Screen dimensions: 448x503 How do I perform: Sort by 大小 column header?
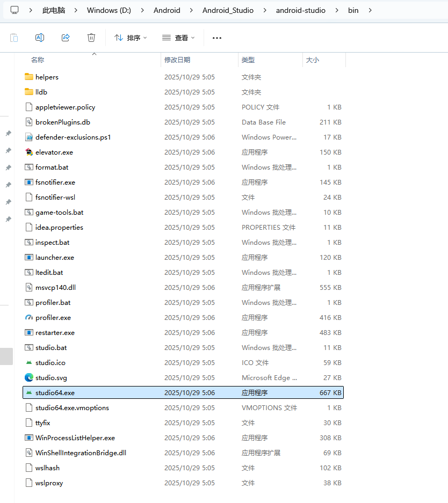313,60
